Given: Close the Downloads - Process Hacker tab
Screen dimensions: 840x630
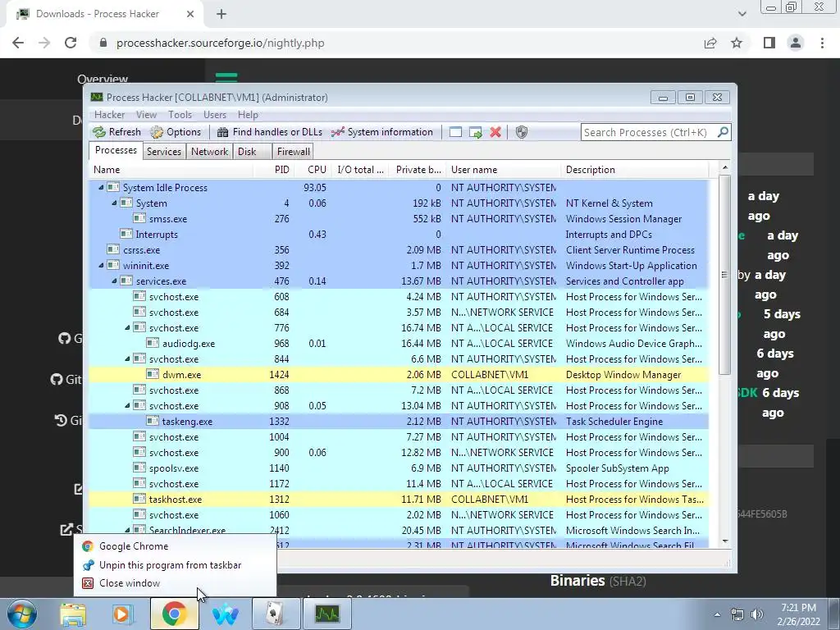Looking at the screenshot, I should click(x=190, y=14).
